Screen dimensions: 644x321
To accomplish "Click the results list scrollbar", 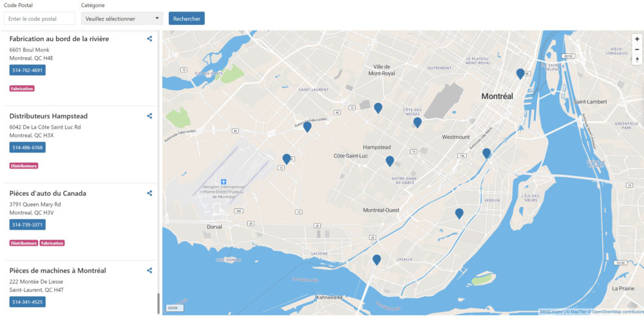I will pos(158,302).
